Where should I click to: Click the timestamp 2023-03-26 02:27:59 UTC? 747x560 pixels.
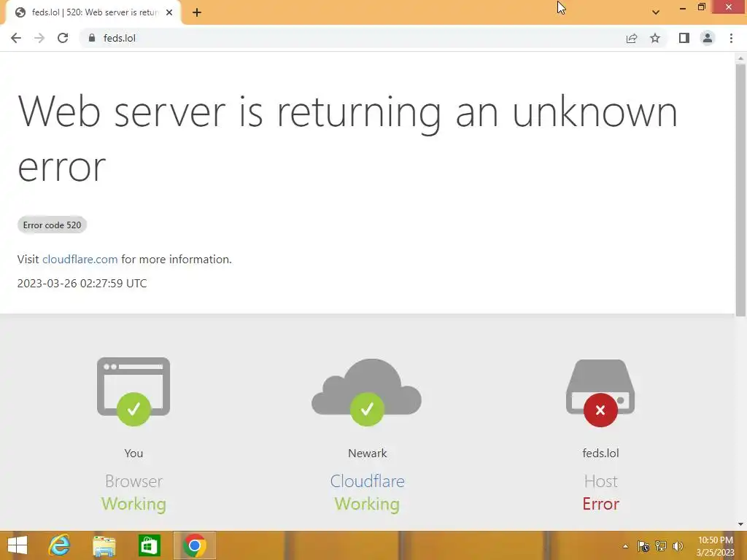[82, 284]
